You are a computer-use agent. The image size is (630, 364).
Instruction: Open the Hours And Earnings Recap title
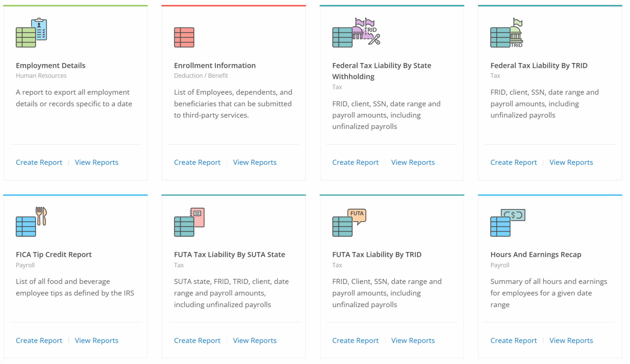point(535,254)
